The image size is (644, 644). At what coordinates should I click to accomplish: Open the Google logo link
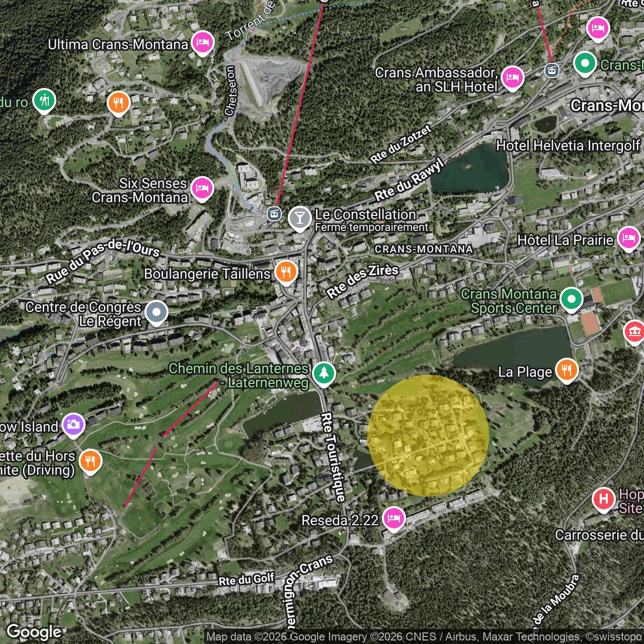[34, 632]
